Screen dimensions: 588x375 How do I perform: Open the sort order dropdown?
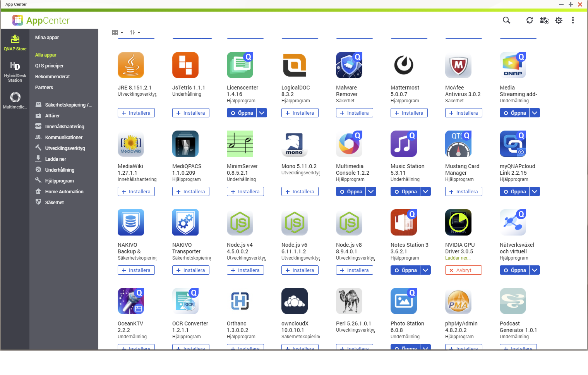[x=135, y=33]
